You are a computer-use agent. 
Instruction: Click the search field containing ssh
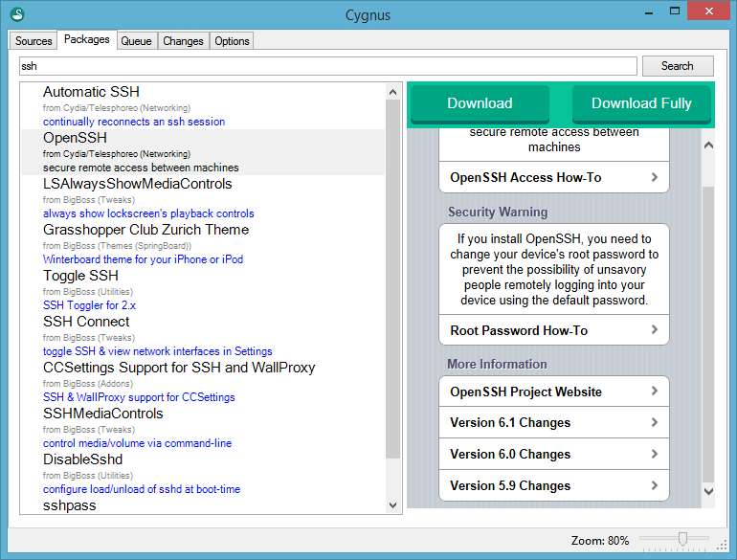328,66
